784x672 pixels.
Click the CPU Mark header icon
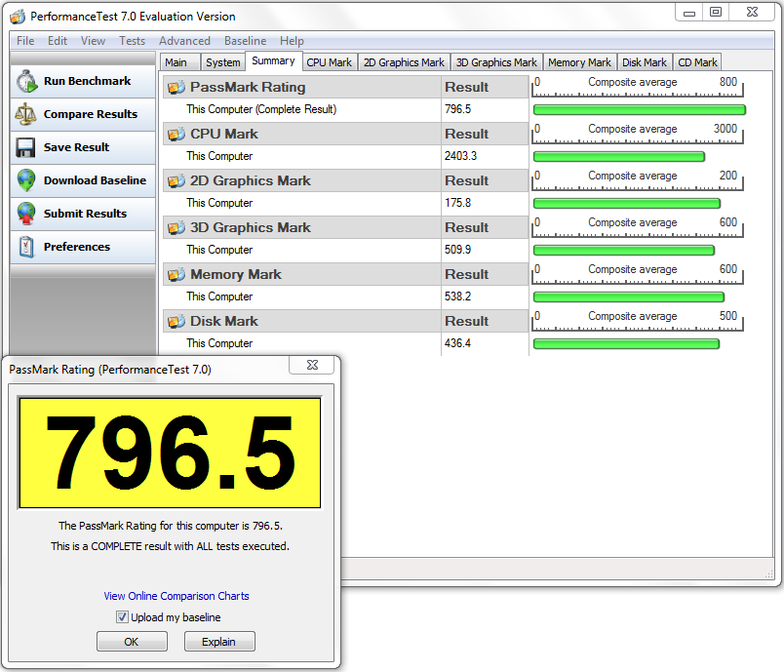coord(176,134)
